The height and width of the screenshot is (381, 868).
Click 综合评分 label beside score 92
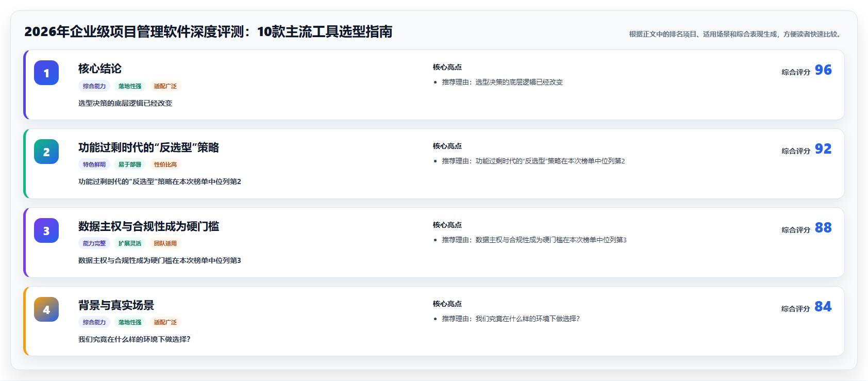pos(796,151)
